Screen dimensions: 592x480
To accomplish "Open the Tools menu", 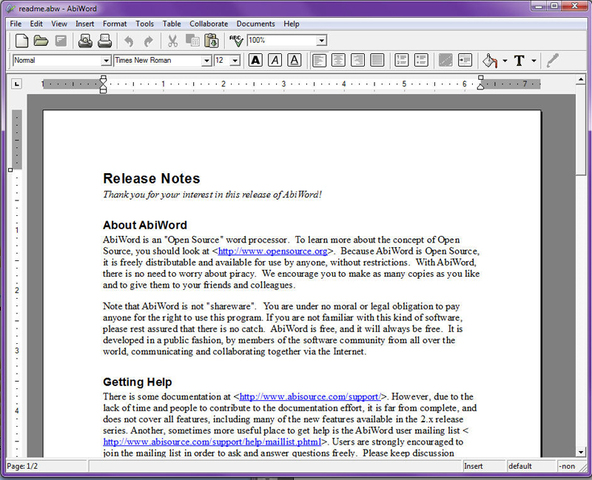I will [145, 24].
